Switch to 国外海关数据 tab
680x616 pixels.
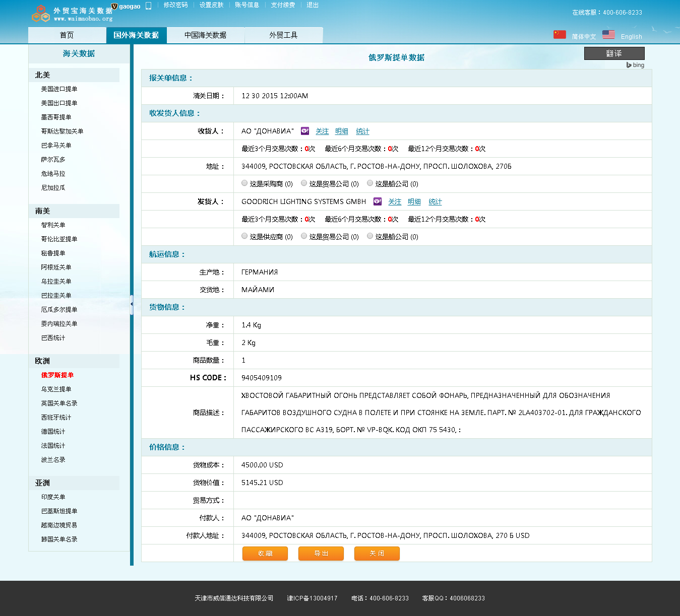tap(136, 35)
